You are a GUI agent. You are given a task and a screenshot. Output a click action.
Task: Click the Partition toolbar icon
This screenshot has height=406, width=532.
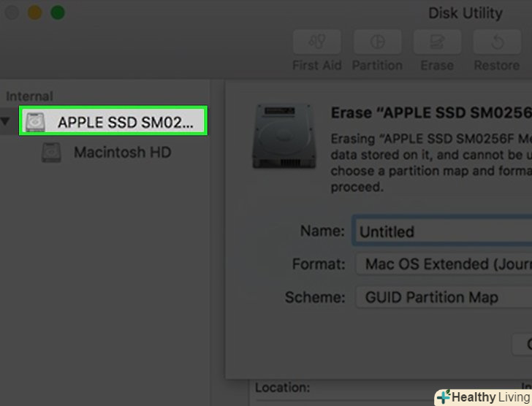coord(377,42)
